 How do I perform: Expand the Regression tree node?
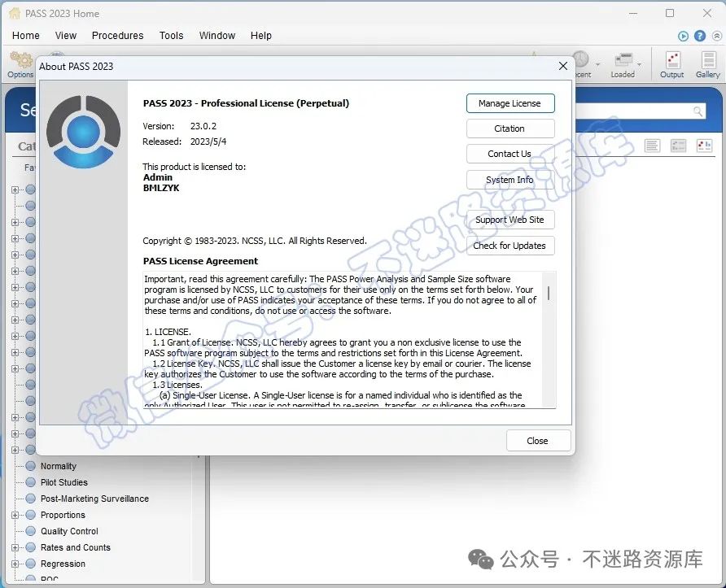click(15, 564)
